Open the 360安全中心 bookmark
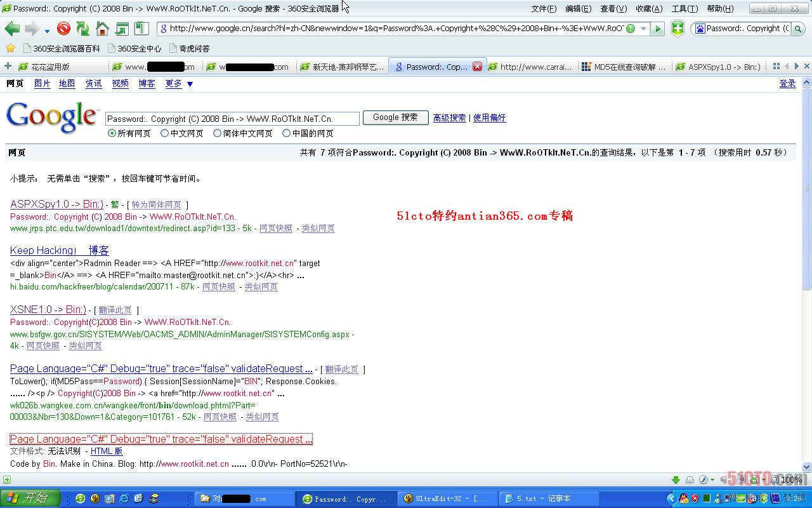Viewport: 812px width, 508px height. pos(134,48)
